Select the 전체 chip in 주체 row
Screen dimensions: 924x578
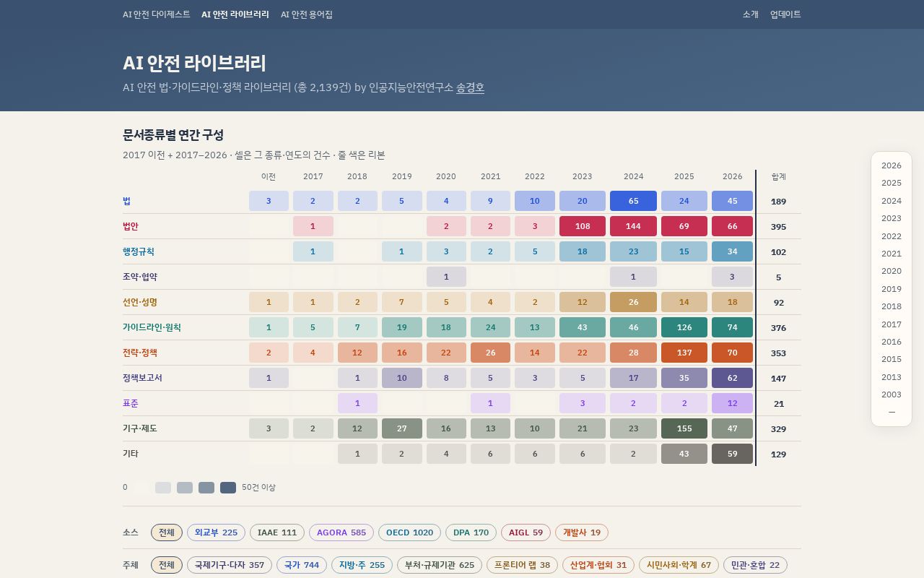(167, 565)
